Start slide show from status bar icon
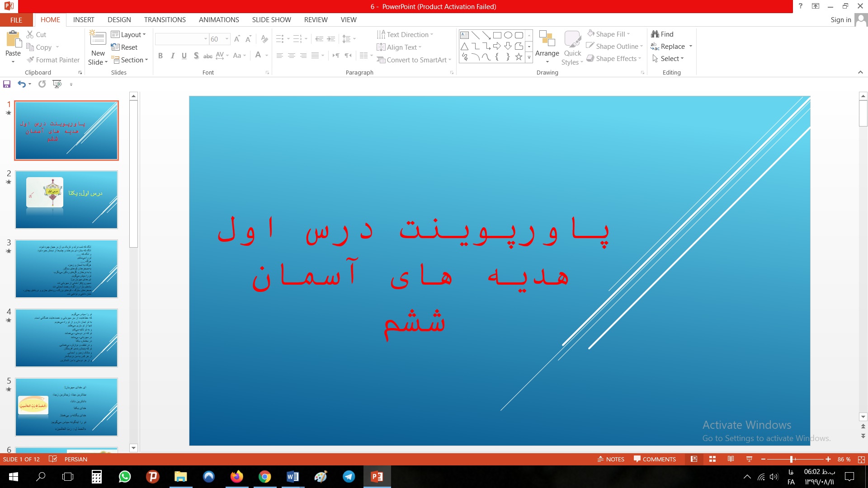This screenshot has height=488, width=868. click(x=749, y=459)
